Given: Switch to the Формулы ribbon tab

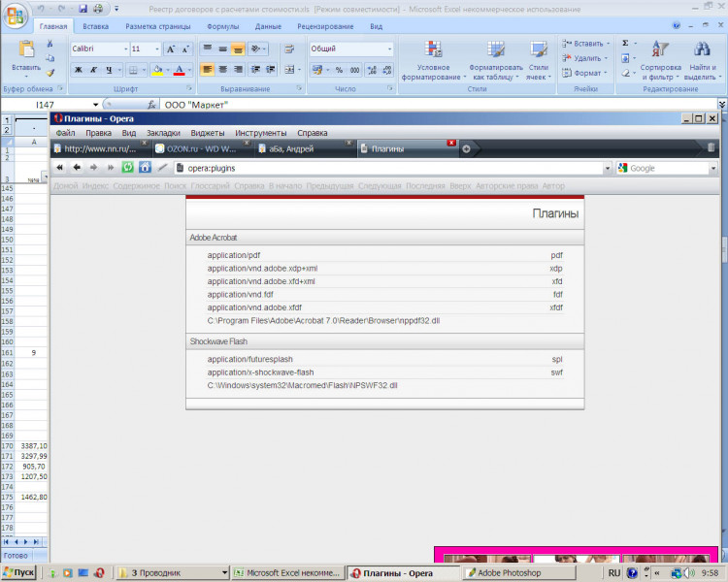Looking at the screenshot, I should [223, 26].
